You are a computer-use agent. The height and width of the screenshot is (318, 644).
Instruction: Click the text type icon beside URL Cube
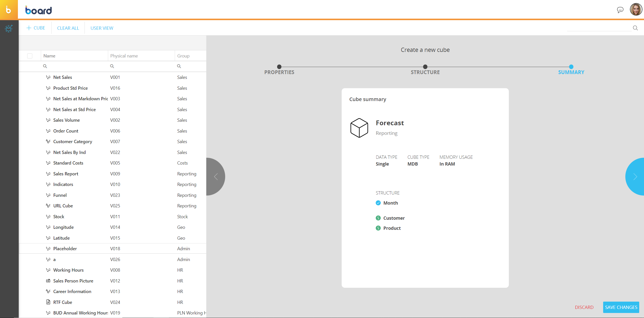[48, 206]
